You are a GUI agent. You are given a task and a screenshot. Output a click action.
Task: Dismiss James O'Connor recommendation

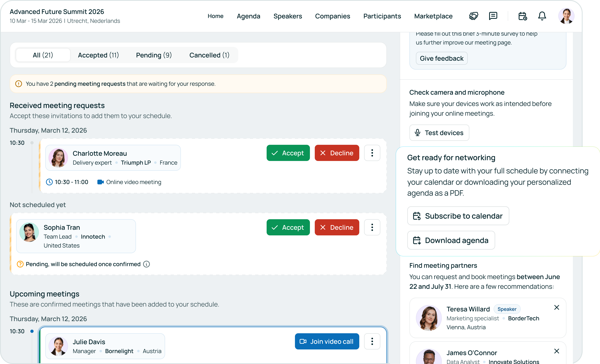(557, 351)
